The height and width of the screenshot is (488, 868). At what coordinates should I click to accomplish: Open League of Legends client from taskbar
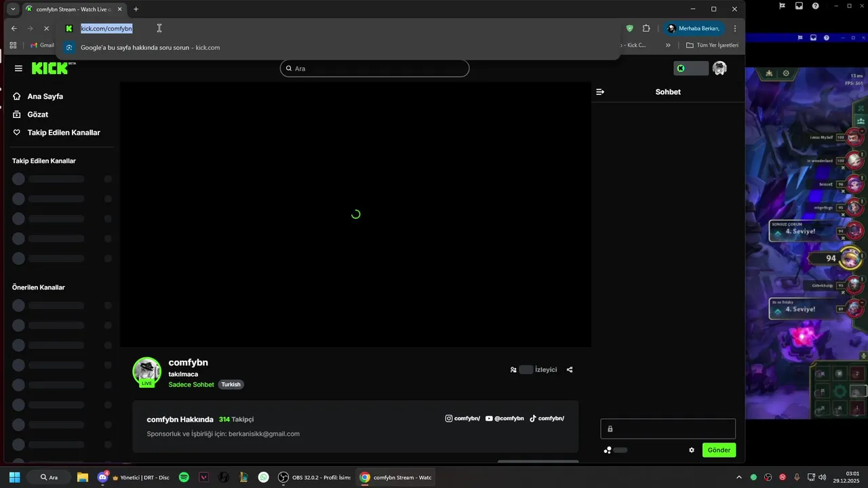(243, 477)
